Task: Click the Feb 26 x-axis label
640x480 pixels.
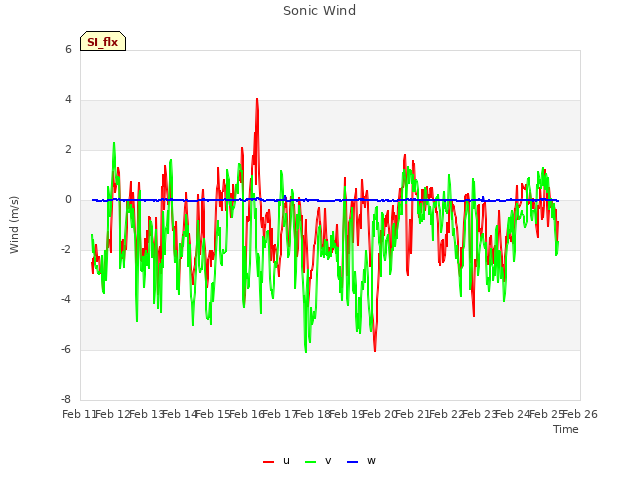Action: (580, 414)
